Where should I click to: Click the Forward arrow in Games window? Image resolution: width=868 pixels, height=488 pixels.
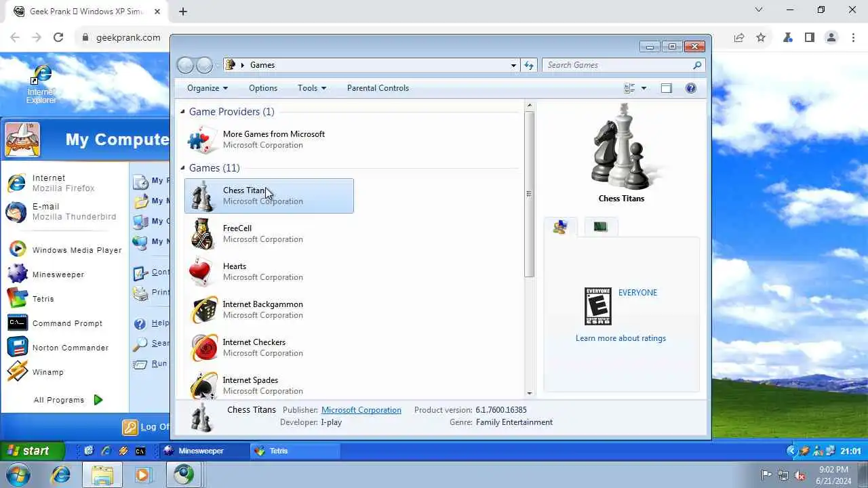[x=204, y=65]
